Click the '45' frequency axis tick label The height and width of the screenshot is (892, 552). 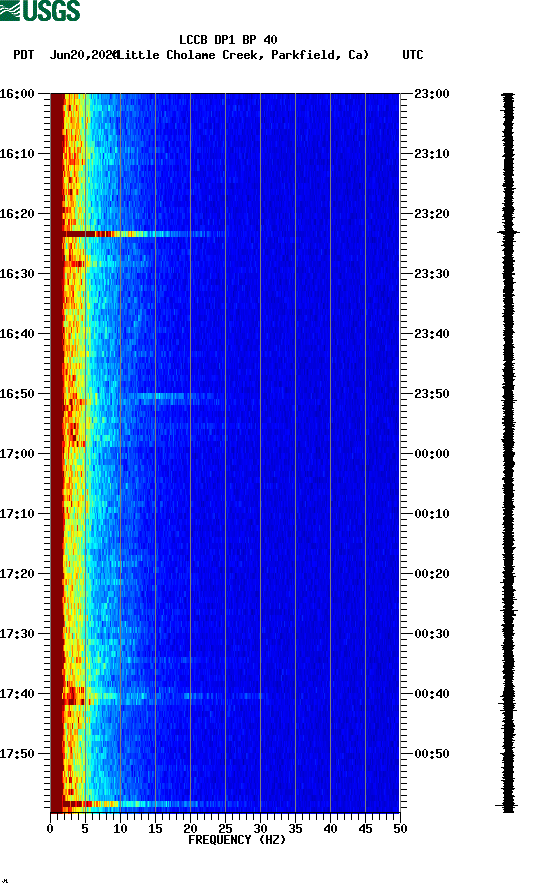point(365,829)
